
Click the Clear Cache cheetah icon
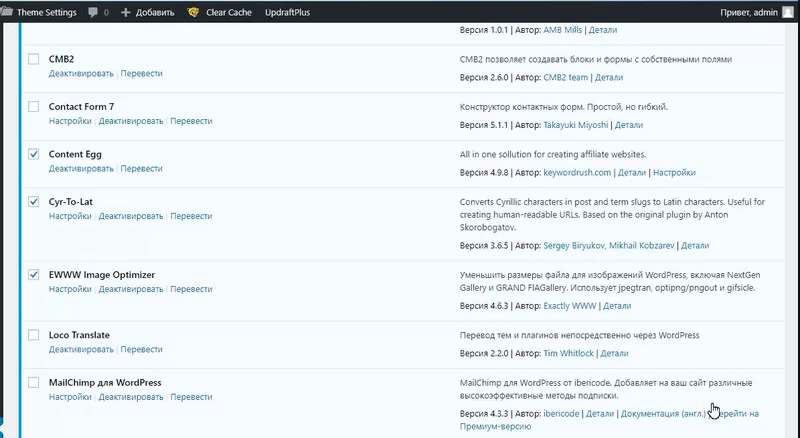(x=193, y=12)
